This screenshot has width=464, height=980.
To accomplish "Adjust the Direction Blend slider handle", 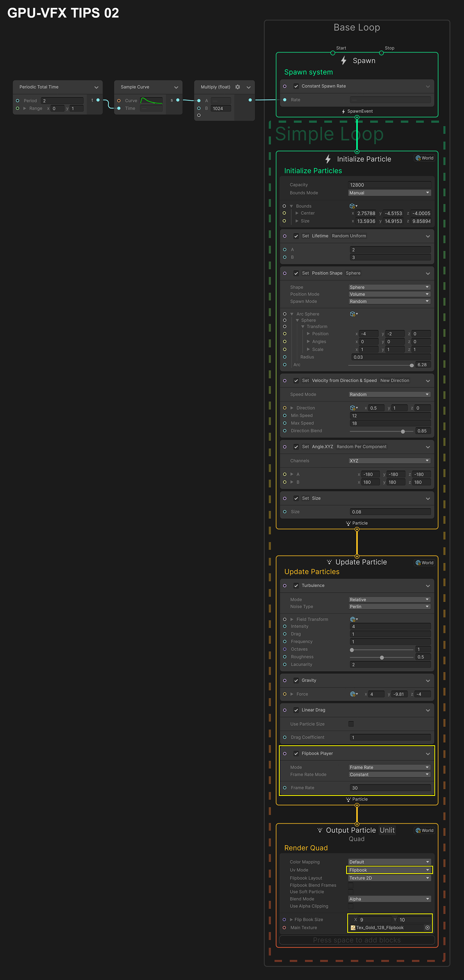I will point(403,431).
